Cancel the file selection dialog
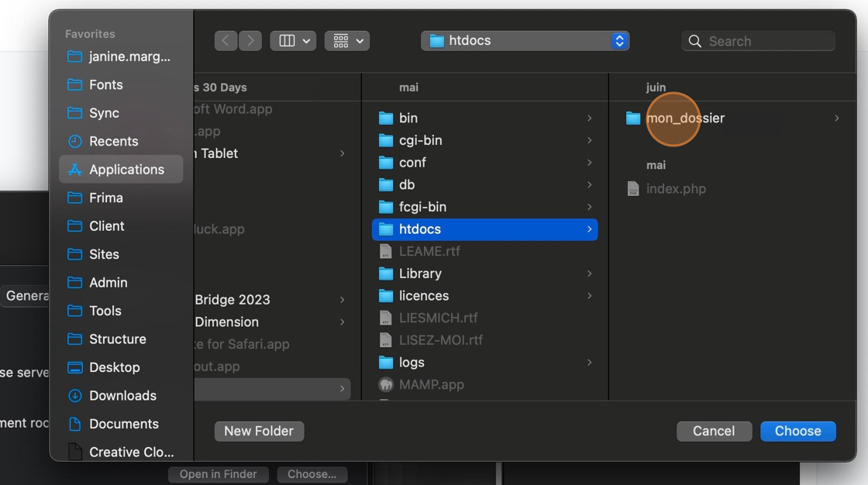868x485 pixels. pyautogui.click(x=714, y=431)
